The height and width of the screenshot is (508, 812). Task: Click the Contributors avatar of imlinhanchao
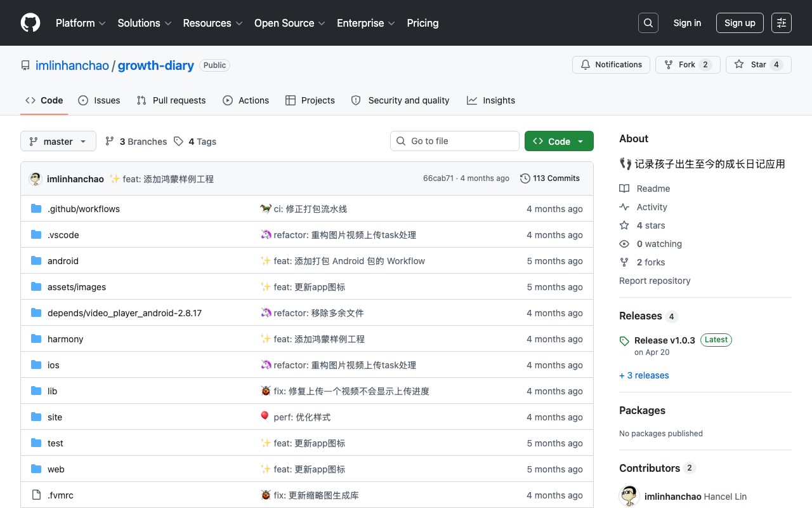pos(629,496)
